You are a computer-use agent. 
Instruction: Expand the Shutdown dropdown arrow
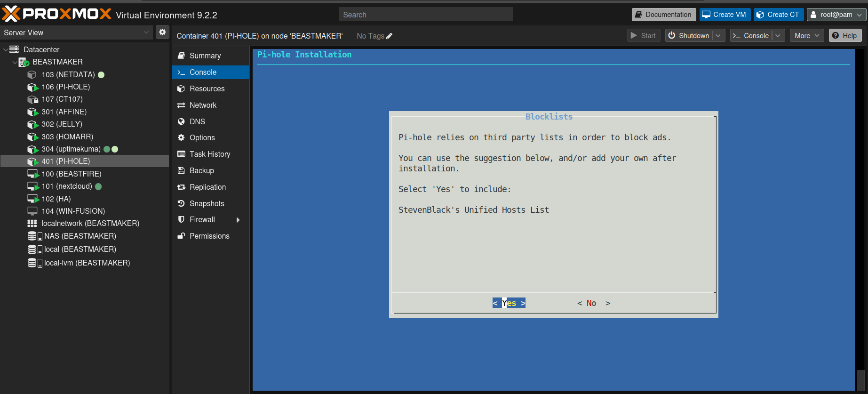pyautogui.click(x=718, y=36)
